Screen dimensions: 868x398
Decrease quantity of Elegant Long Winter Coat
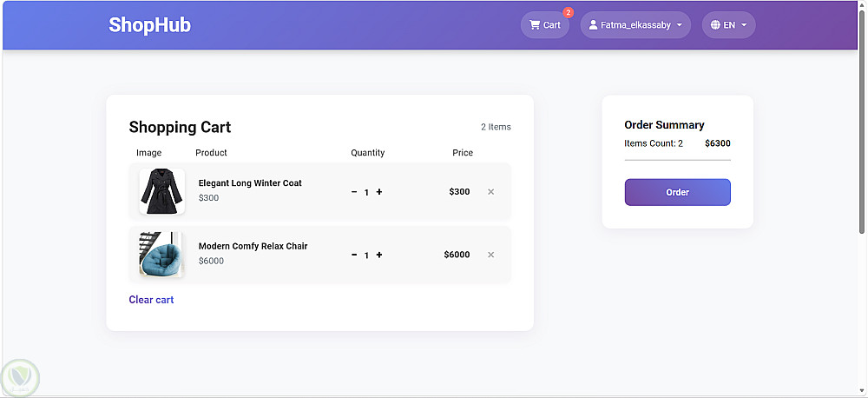point(354,192)
